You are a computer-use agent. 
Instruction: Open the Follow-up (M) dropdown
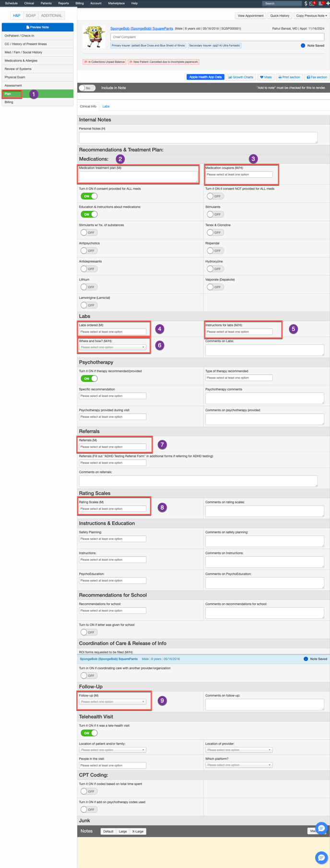pyautogui.click(x=113, y=702)
